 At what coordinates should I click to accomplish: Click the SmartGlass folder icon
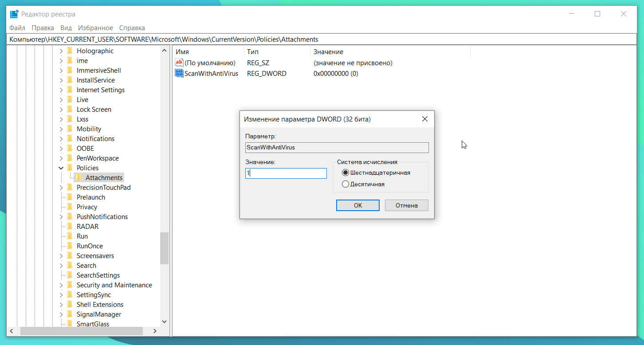70,324
